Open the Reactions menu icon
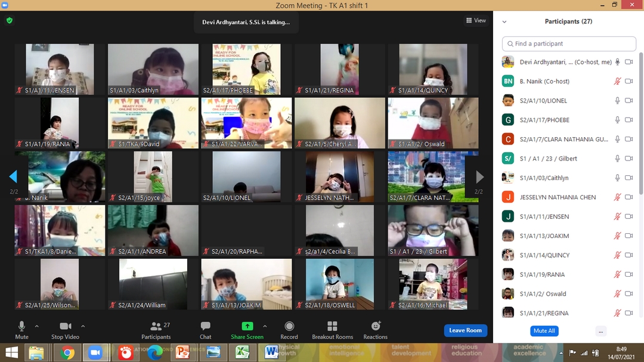 click(x=376, y=326)
